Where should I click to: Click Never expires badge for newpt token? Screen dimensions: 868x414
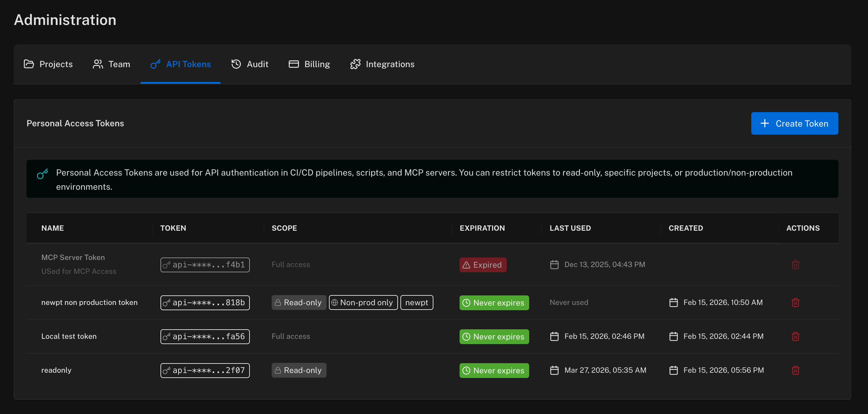click(x=494, y=302)
